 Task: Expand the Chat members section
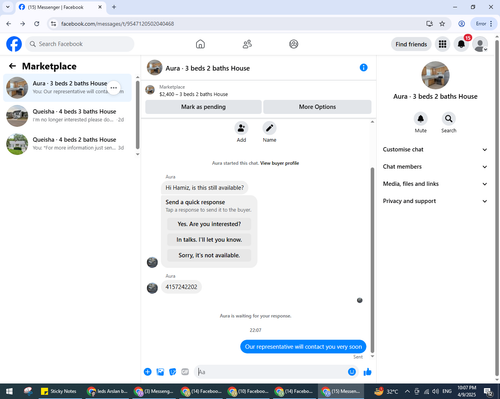[435, 167]
